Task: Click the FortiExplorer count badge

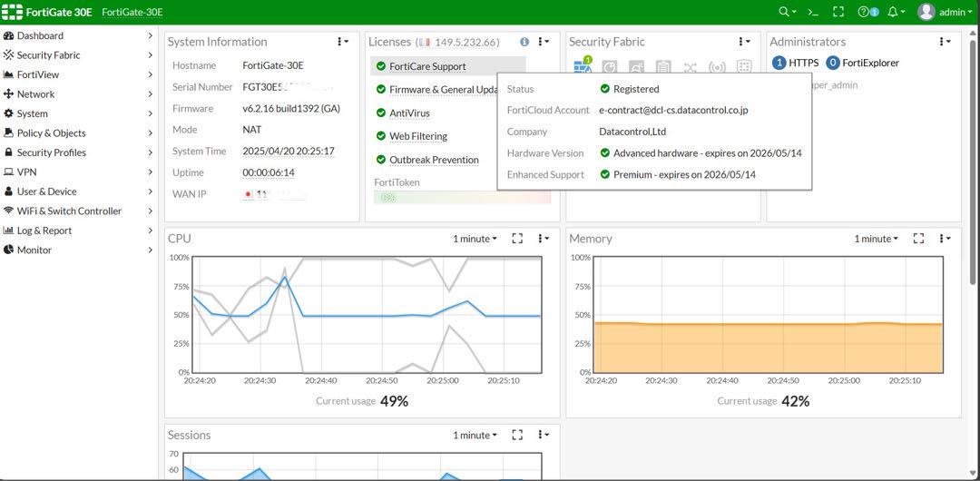Action: coord(832,63)
